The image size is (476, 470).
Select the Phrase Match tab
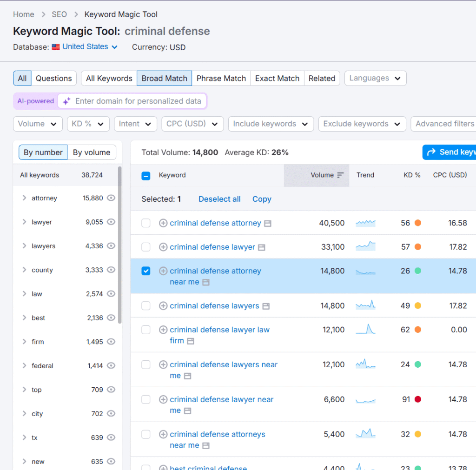tap(221, 78)
